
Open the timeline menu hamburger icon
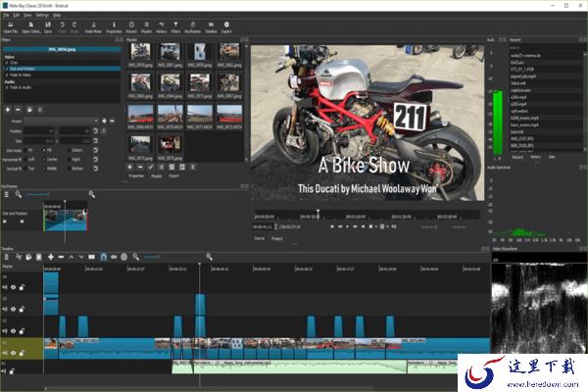point(7,257)
